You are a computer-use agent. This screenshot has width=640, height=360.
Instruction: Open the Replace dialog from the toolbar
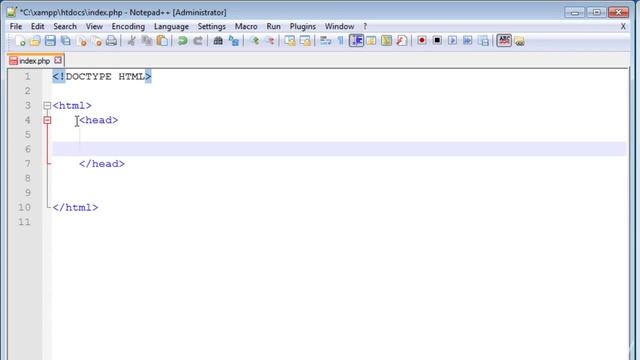click(233, 41)
